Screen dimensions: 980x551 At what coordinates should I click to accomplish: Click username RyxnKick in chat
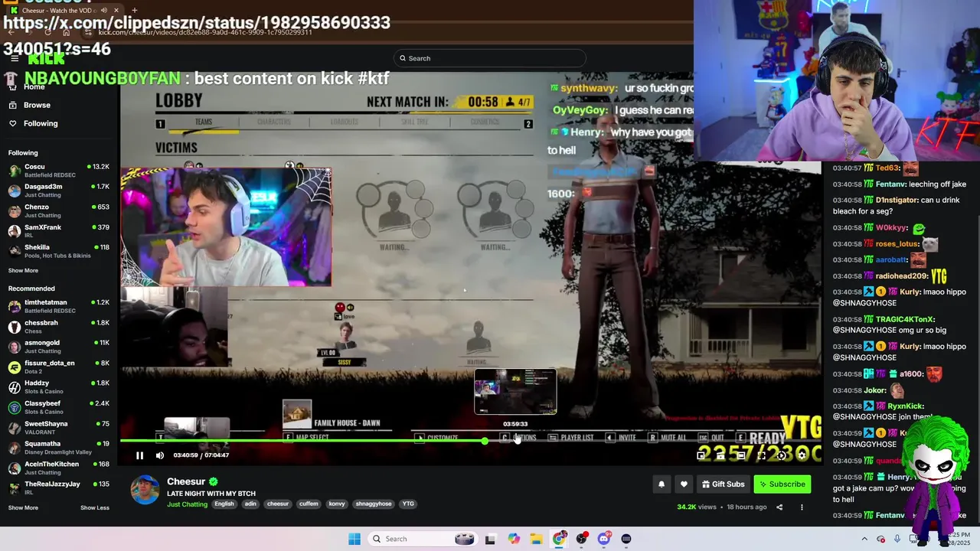click(x=906, y=406)
